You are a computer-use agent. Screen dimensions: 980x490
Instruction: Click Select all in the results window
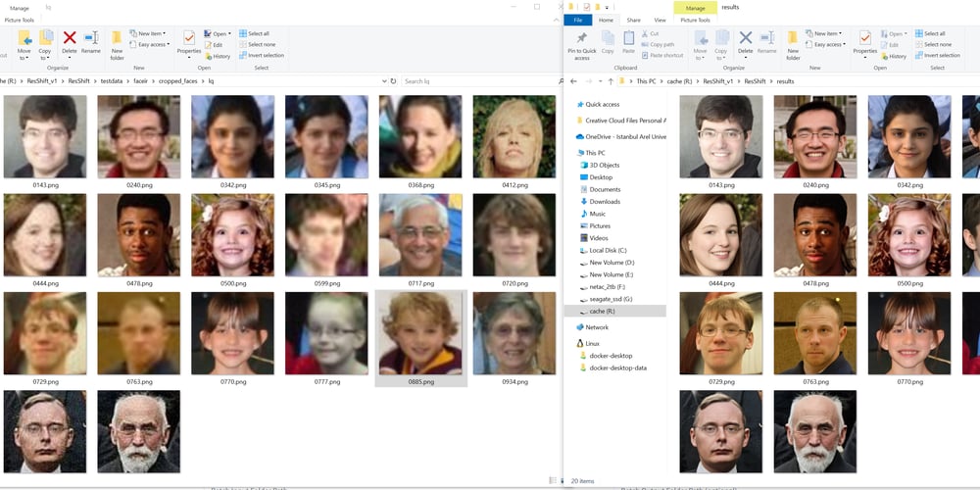(x=930, y=33)
